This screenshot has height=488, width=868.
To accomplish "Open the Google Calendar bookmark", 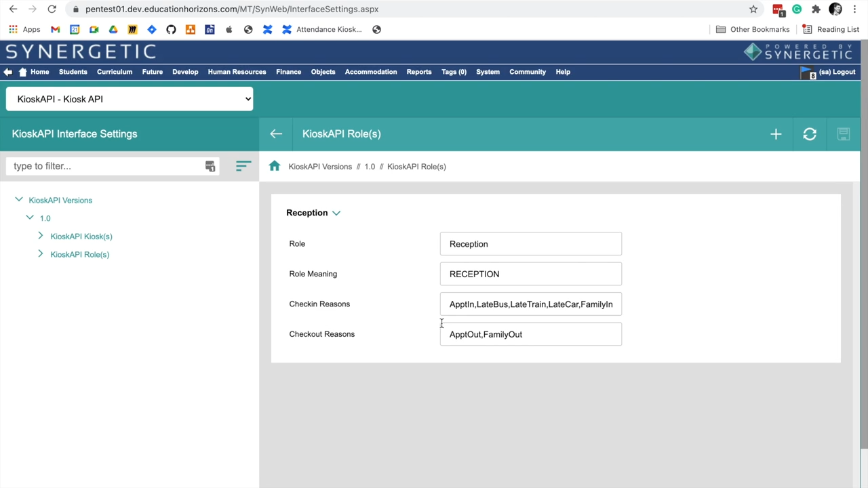I will [x=75, y=30].
